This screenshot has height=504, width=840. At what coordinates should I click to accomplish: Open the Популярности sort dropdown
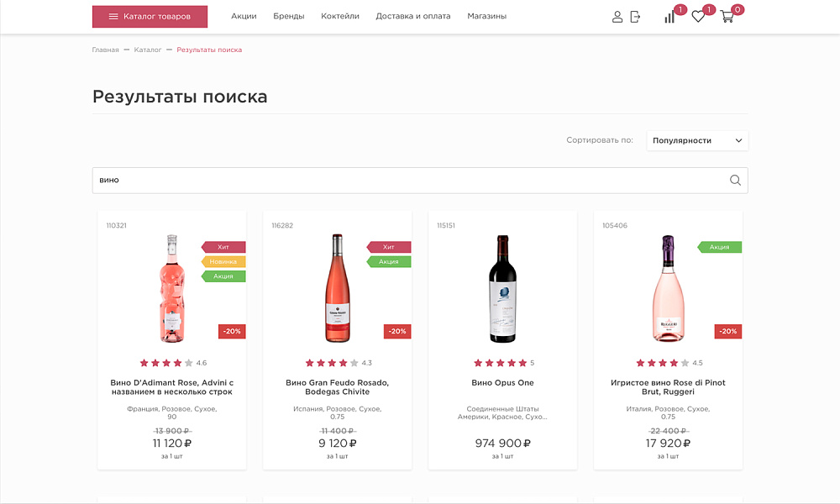pyautogui.click(x=696, y=140)
